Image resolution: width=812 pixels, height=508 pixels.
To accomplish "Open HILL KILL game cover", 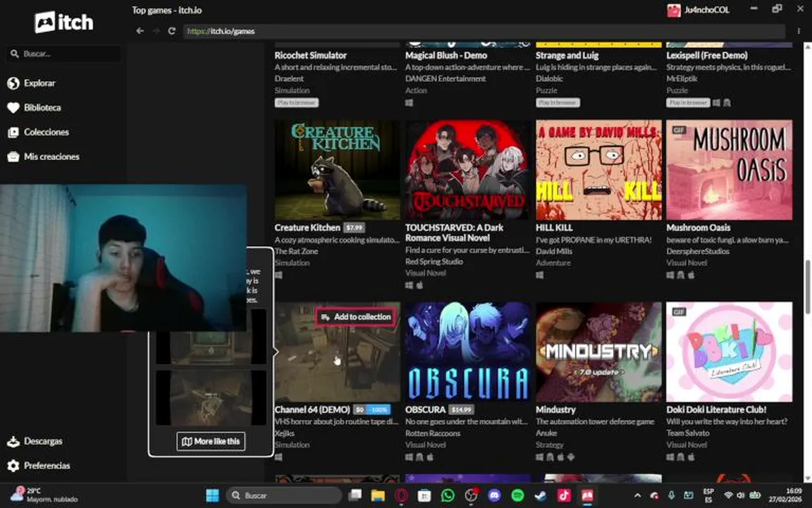I will point(598,170).
